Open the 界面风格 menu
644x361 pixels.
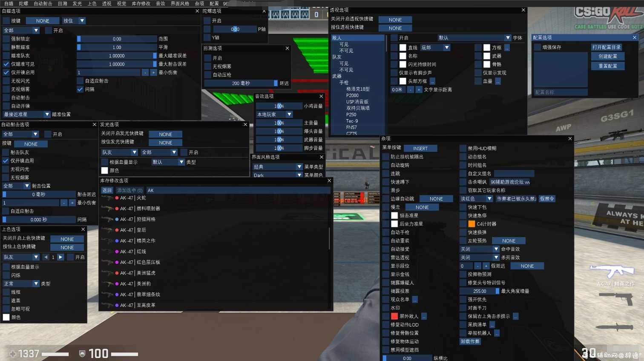click(180, 3)
